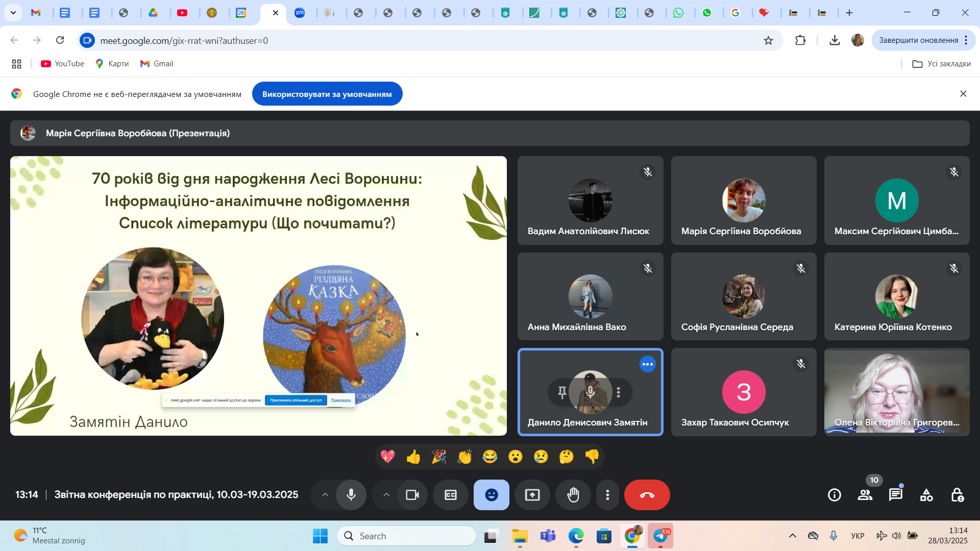Click Використовувати за умовчанням button

[327, 94]
